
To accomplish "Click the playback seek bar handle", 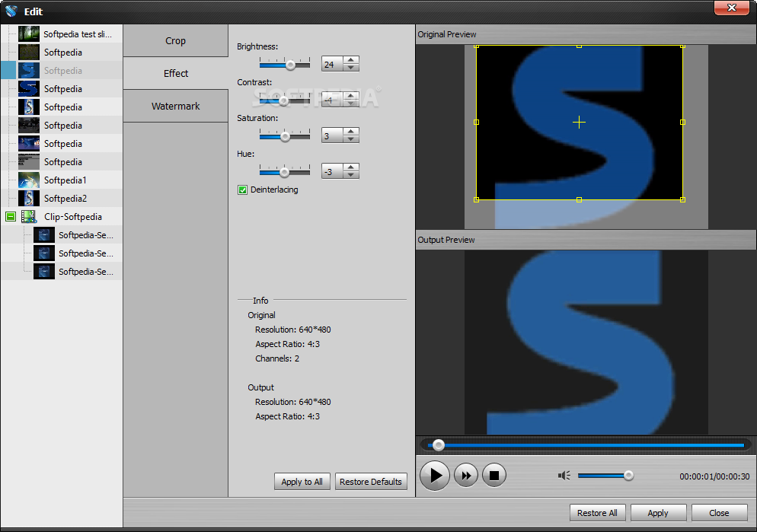I will [x=439, y=445].
